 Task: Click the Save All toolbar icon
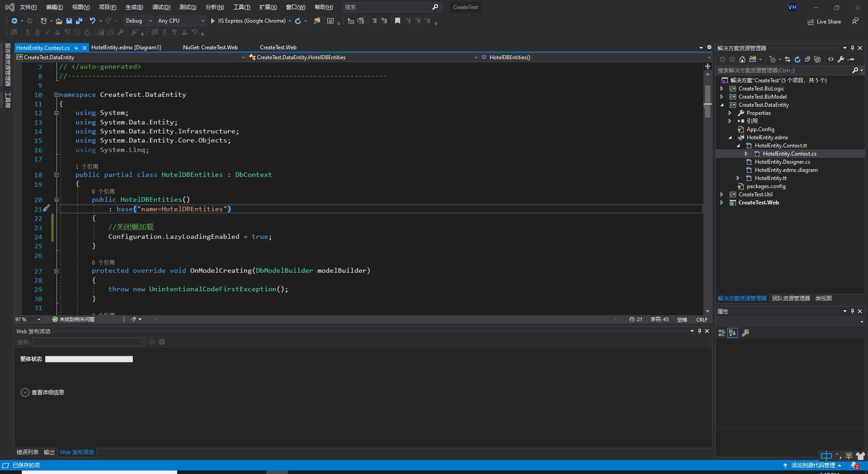click(x=79, y=21)
